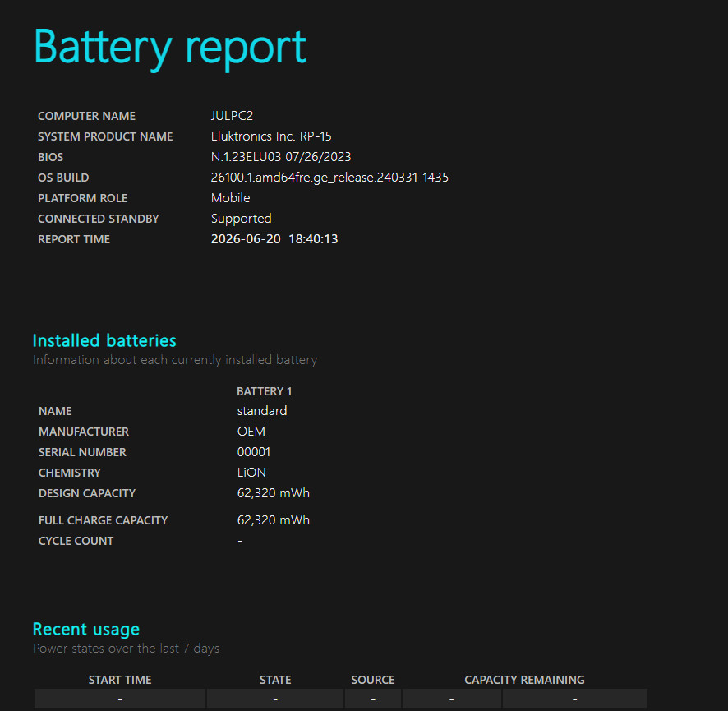Select report time '2026-06-20 18:40:13'
Image resolution: width=728 pixels, height=711 pixels.
pyautogui.click(x=274, y=239)
